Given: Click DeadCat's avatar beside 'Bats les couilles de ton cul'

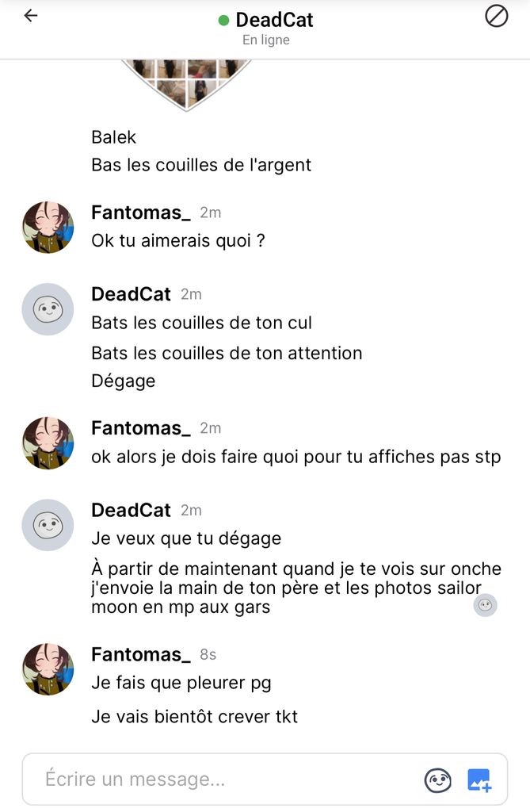Looking at the screenshot, I should pyautogui.click(x=48, y=309).
